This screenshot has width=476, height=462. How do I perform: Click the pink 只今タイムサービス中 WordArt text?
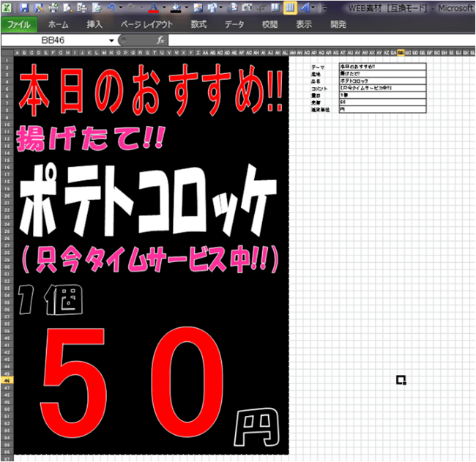pyautogui.click(x=150, y=260)
